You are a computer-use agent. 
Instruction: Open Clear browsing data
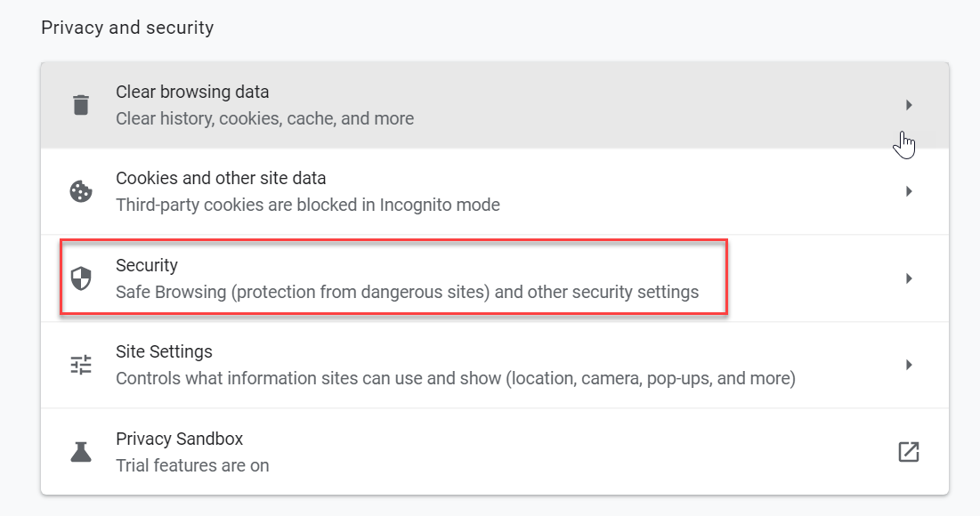pyautogui.click(x=494, y=105)
